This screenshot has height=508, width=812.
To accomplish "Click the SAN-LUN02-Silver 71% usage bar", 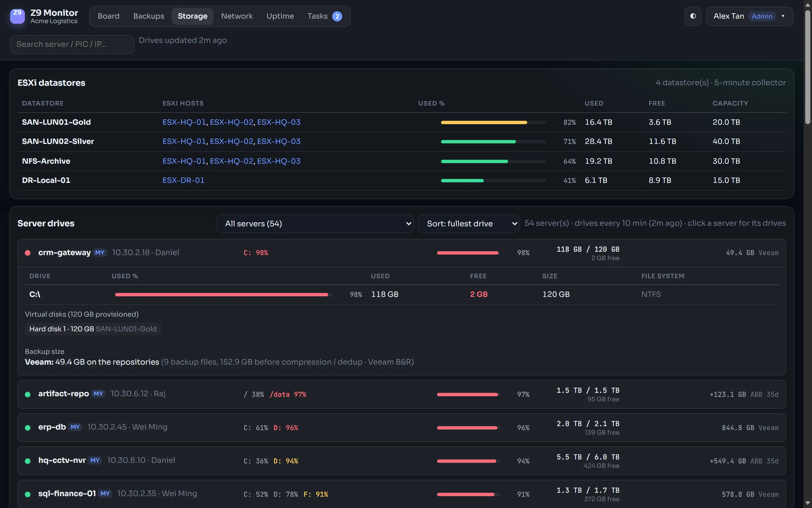I will tap(493, 142).
